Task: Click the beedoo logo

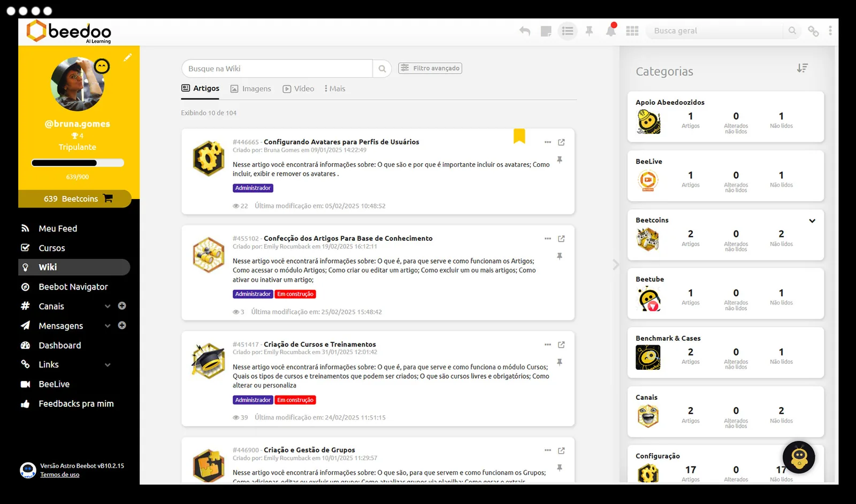Action: point(68,32)
